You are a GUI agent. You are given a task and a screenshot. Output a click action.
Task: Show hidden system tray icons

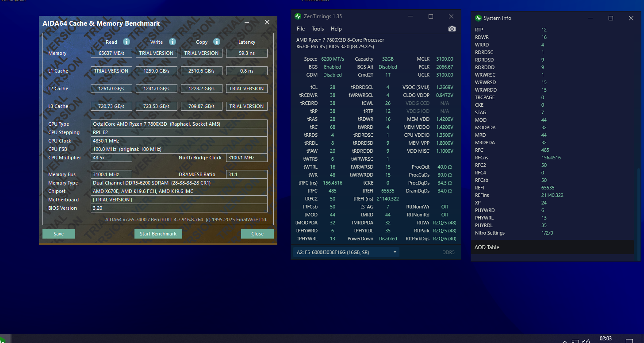pos(565,341)
